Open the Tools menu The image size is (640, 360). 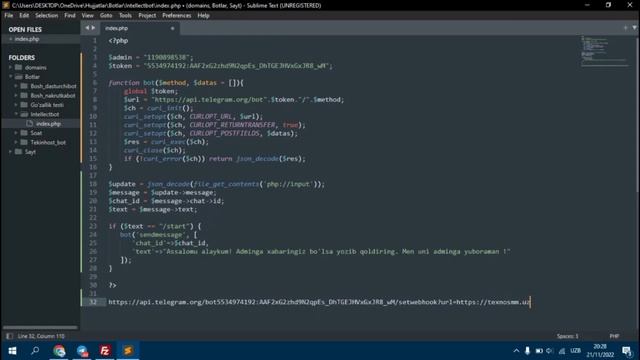[x=125, y=16]
